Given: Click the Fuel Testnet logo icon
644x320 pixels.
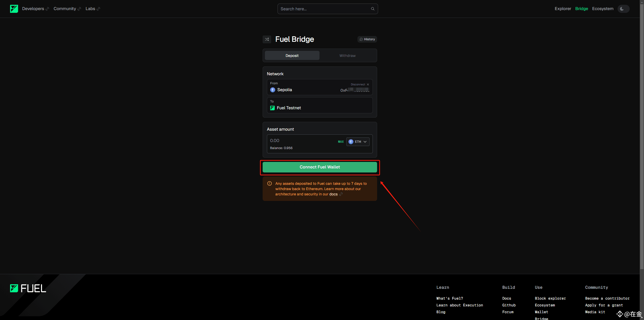Looking at the screenshot, I should (x=272, y=108).
